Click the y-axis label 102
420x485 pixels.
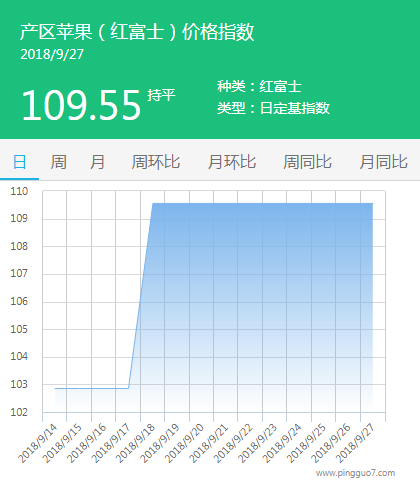19,412
